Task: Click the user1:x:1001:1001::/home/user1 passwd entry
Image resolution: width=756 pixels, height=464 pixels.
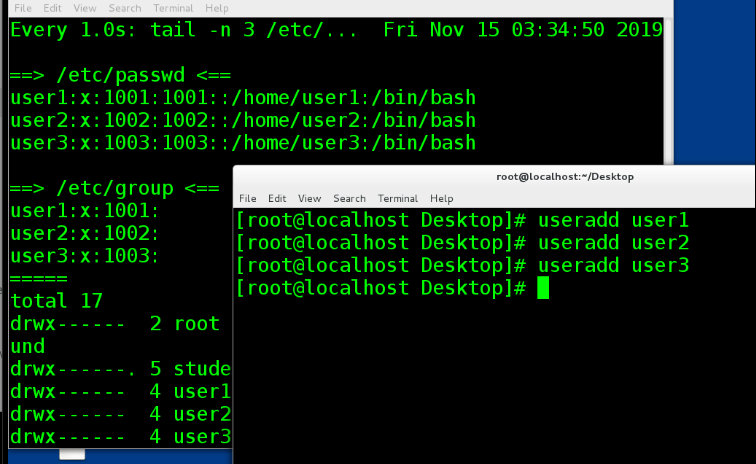Action: coord(243,98)
